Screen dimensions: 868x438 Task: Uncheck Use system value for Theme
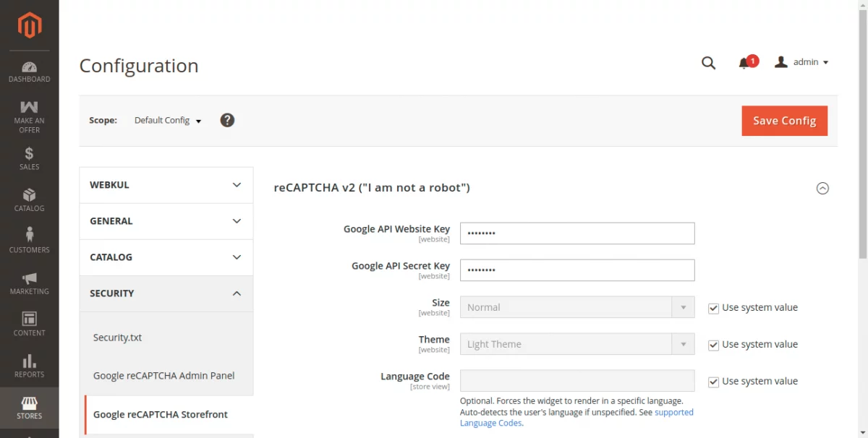714,345
